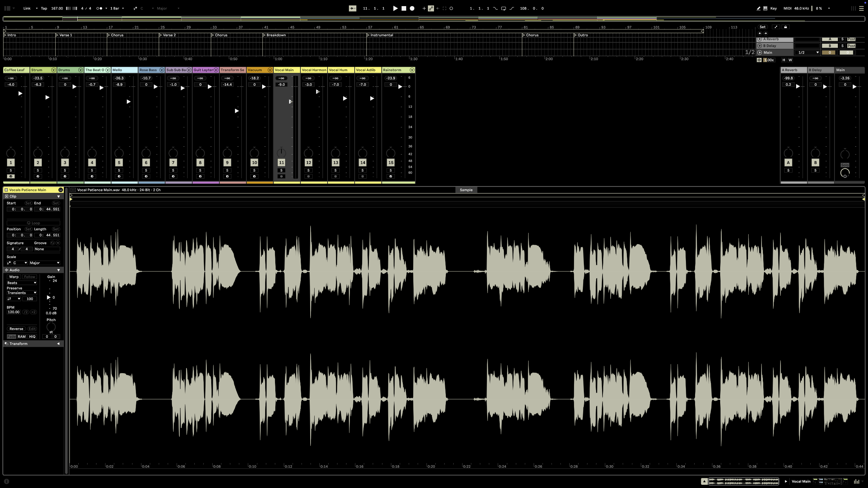868x488 pixels.
Task: Click the Vocal Main volume fader handle
Action: coord(290,101)
